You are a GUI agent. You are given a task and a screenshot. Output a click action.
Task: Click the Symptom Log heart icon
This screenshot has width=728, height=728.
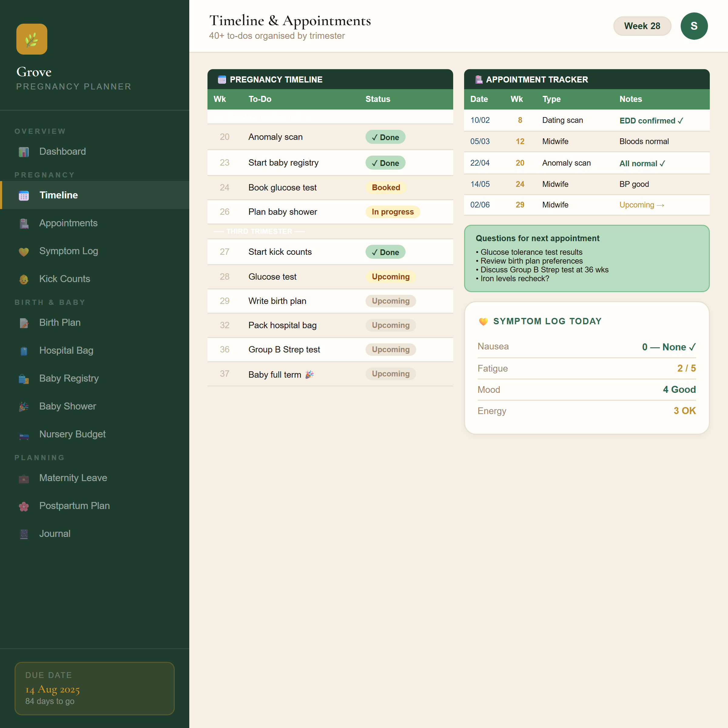[x=24, y=251]
